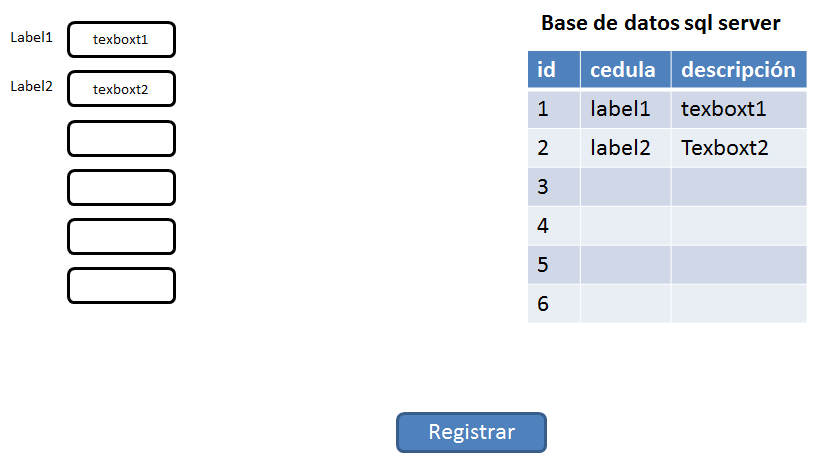The height and width of the screenshot is (466, 840).
Task: Focus the fourth empty text box
Action: [122, 187]
